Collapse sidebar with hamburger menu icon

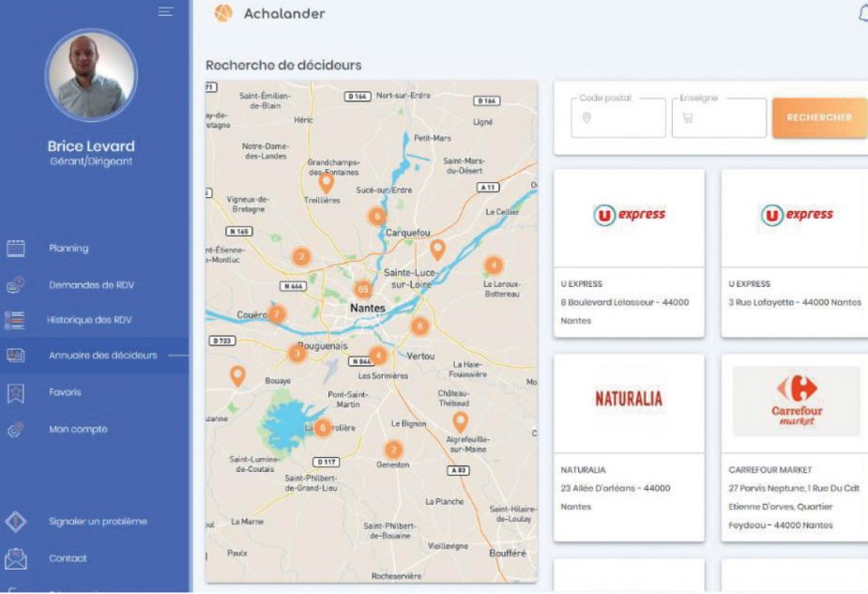tap(165, 11)
